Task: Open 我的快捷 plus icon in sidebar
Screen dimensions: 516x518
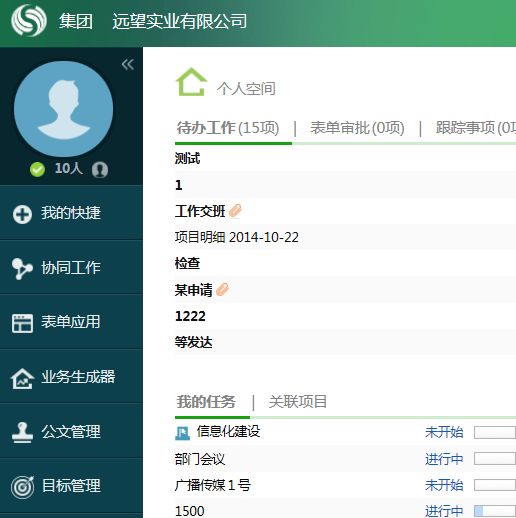Action: (22, 214)
